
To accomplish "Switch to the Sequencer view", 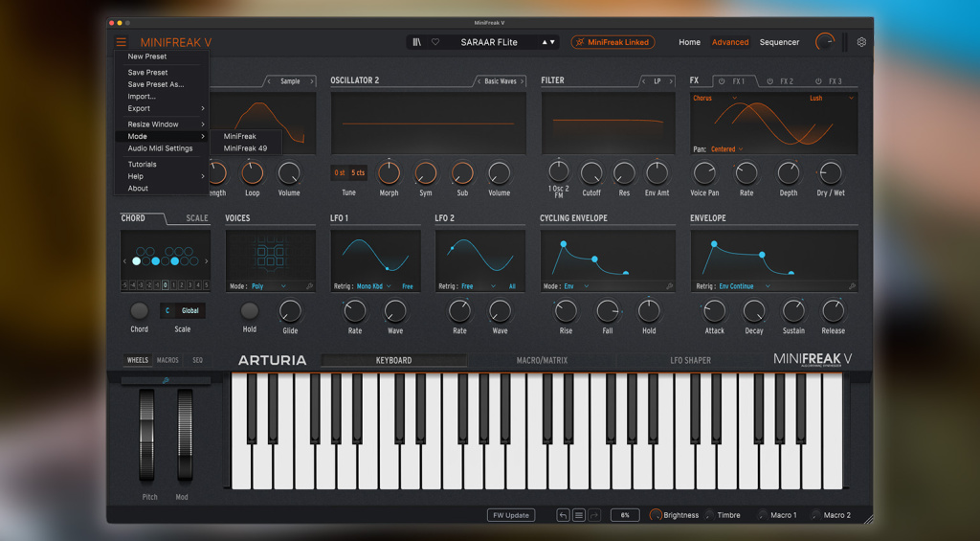I will (x=779, y=42).
